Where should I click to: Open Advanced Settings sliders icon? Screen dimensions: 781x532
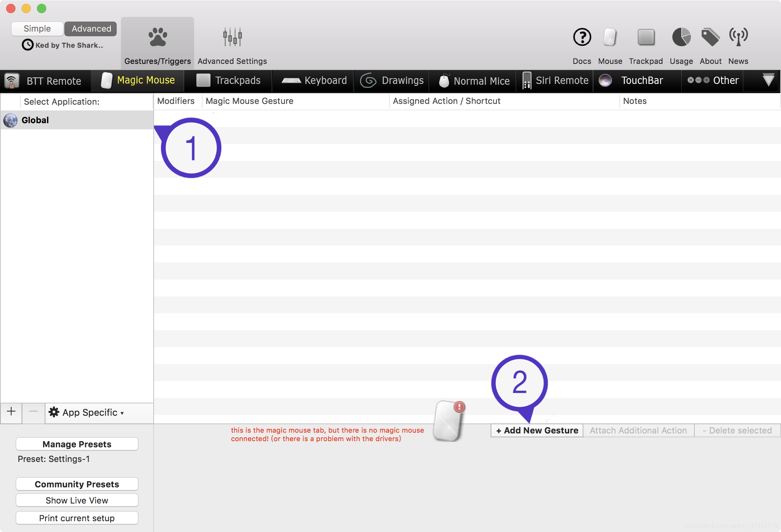[x=232, y=38]
